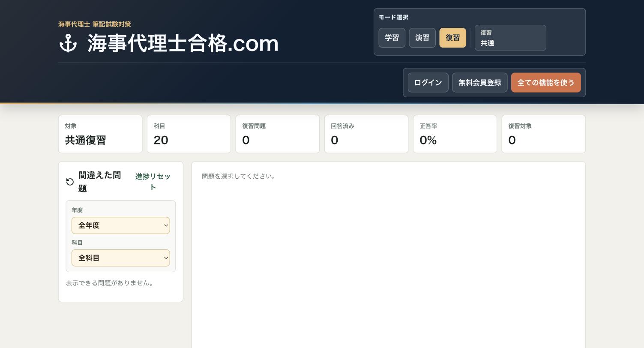The height and width of the screenshot is (348, 644).
Task: Click the circular arrow icon beside 間違えた問題
Action: 70,182
